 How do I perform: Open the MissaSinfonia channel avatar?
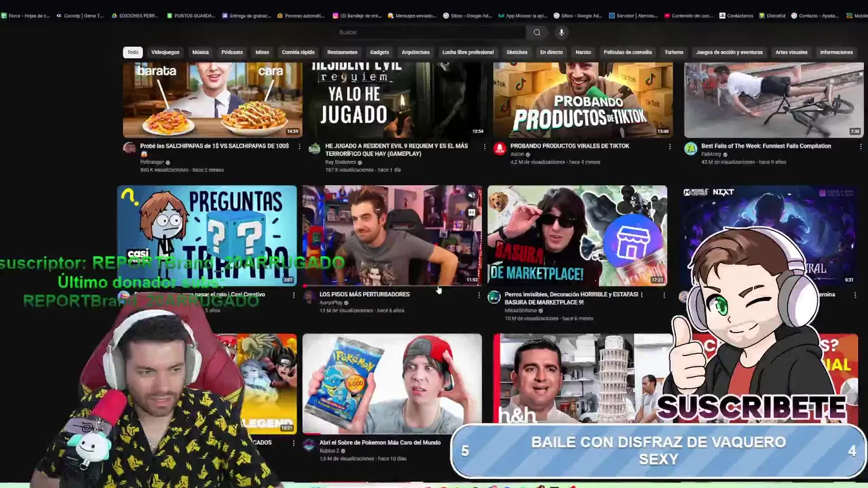[x=494, y=297]
